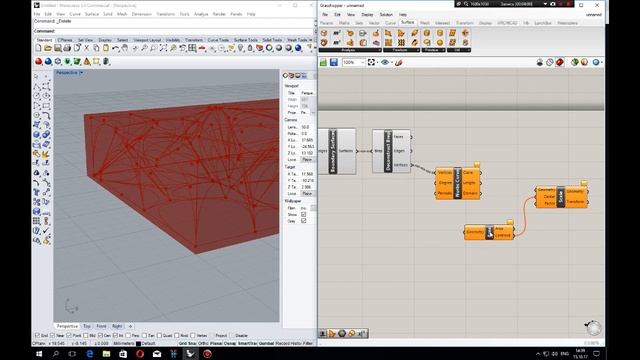Click the Place button under Camera location
Image resolution: width=640 pixels, height=360 pixels.
tap(307, 160)
